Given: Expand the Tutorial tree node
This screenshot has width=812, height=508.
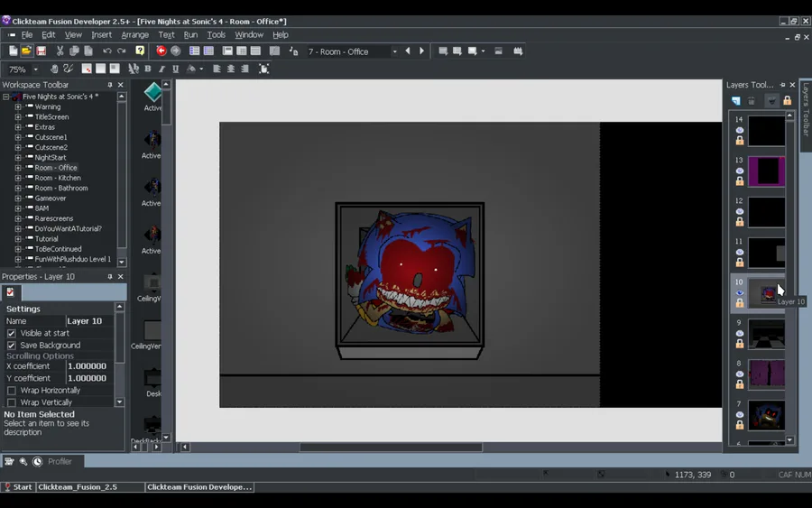Looking at the screenshot, I should (18, 239).
